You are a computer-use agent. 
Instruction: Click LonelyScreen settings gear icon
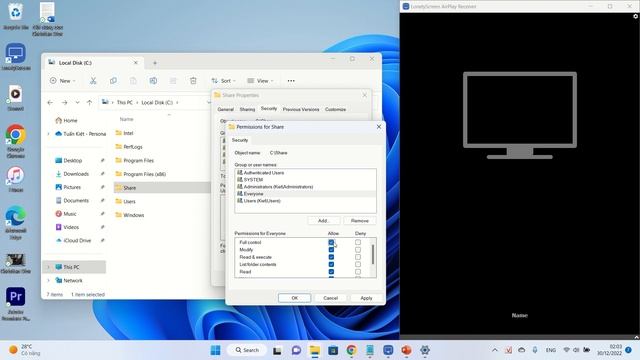pyautogui.click(x=636, y=16)
